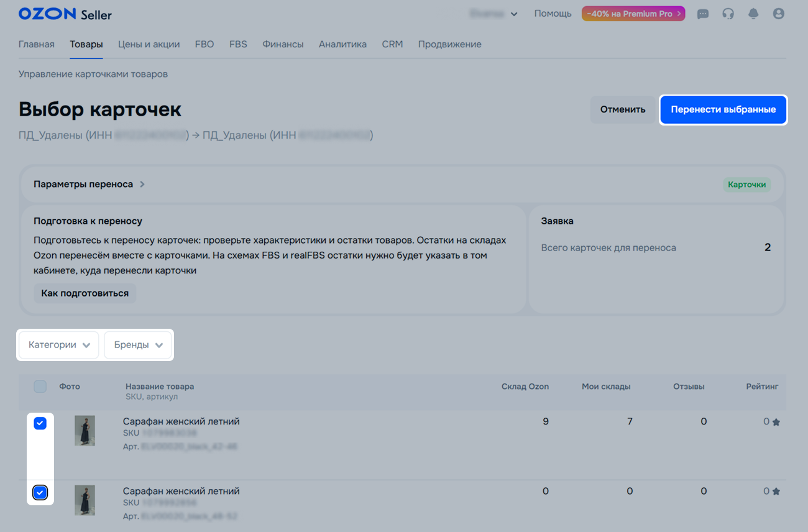
Task: Uncheck the second Сарафан женский летний checkbox
Action: point(40,493)
